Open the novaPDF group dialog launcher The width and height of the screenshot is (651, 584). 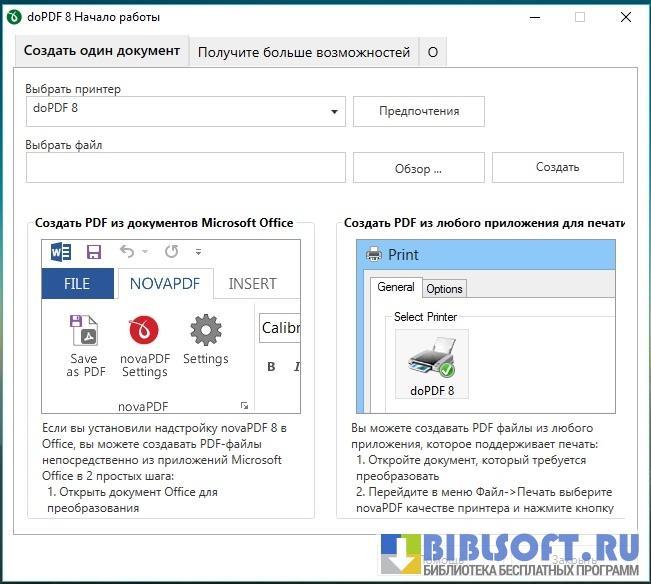244,405
